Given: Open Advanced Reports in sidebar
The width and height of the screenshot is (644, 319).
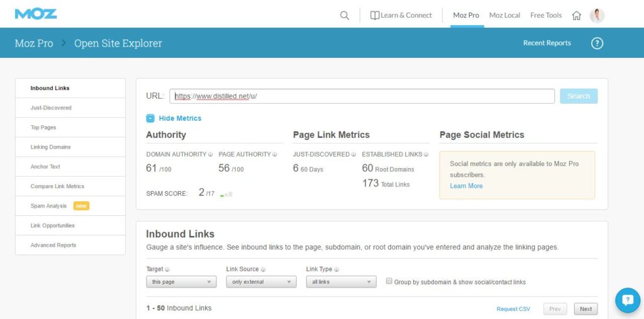Looking at the screenshot, I should (70, 245).
